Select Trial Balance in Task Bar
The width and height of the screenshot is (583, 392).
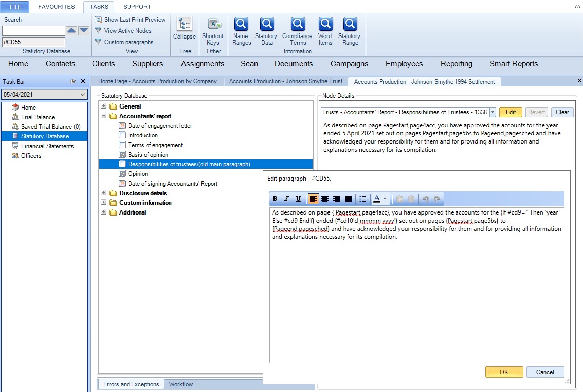[x=38, y=117]
